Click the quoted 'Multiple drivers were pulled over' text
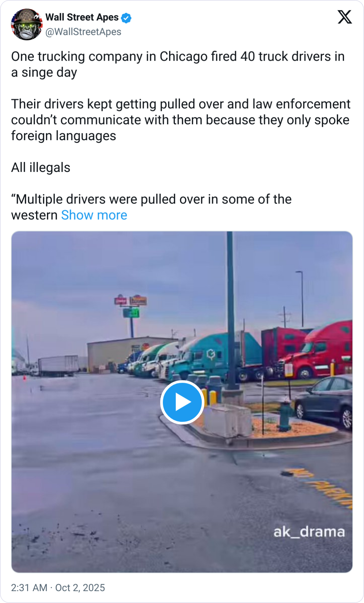 [151, 199]
